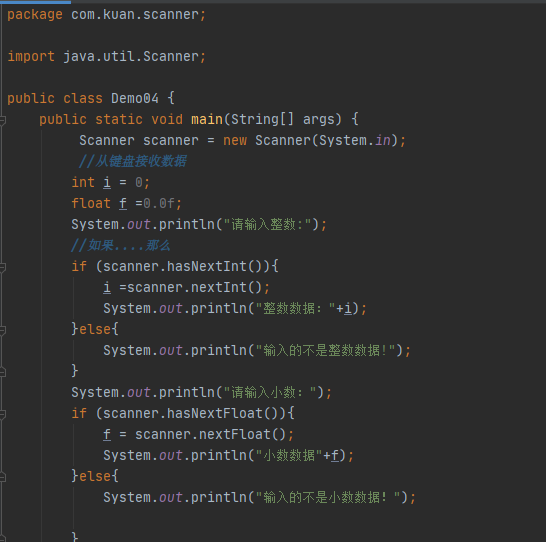
Task: Click the 'scanner' variable declaration name
Action: coord(171,140)
